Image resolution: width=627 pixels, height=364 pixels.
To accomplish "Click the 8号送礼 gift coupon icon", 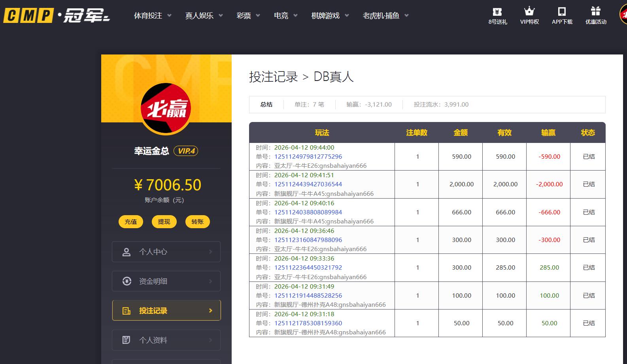I will [x=497, y=11].
